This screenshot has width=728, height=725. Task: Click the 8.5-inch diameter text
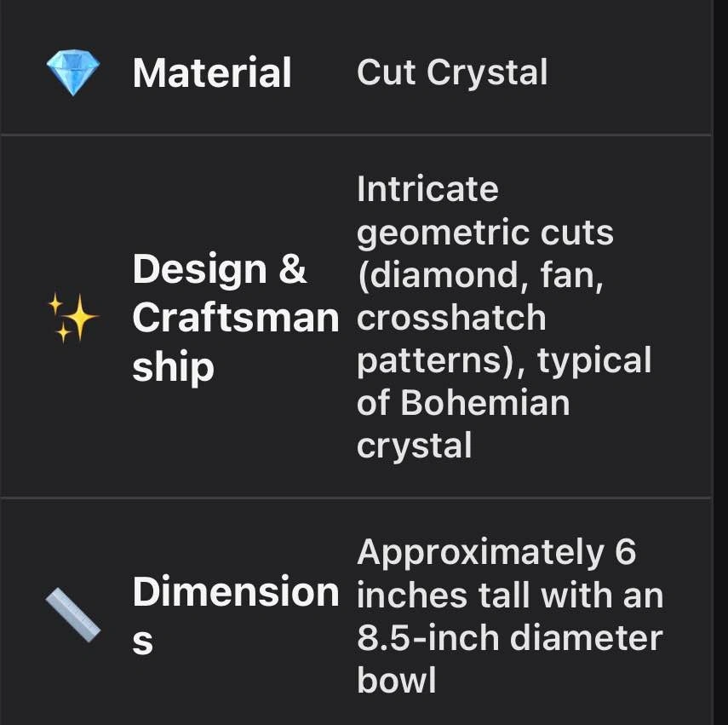click(509, 638)
